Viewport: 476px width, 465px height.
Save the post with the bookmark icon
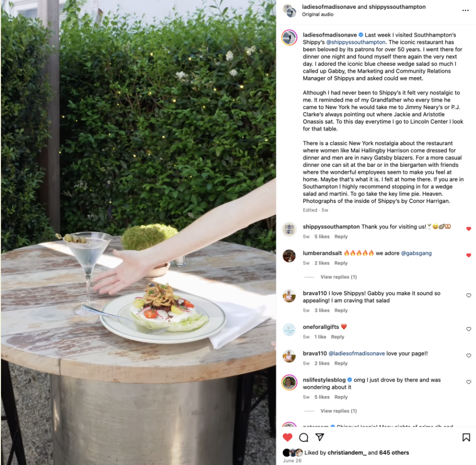tap(466, 437)
